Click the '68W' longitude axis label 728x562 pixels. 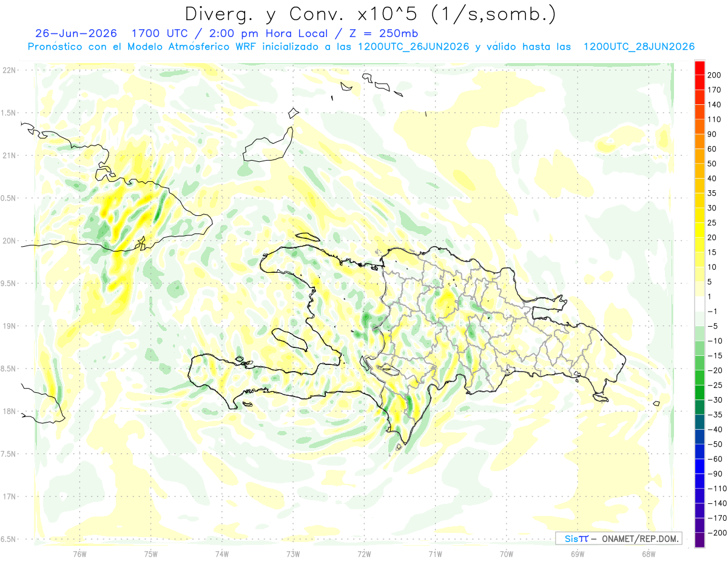649,554
